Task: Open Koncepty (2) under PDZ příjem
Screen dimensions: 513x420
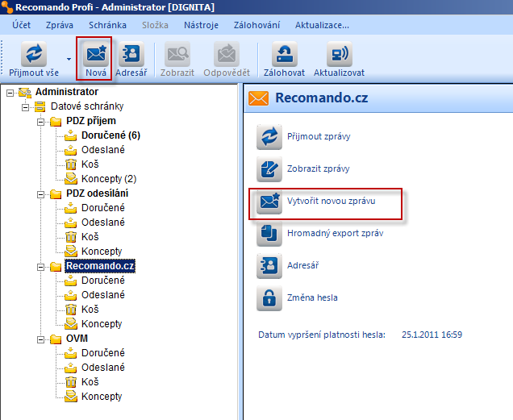Action: [109, 179]
